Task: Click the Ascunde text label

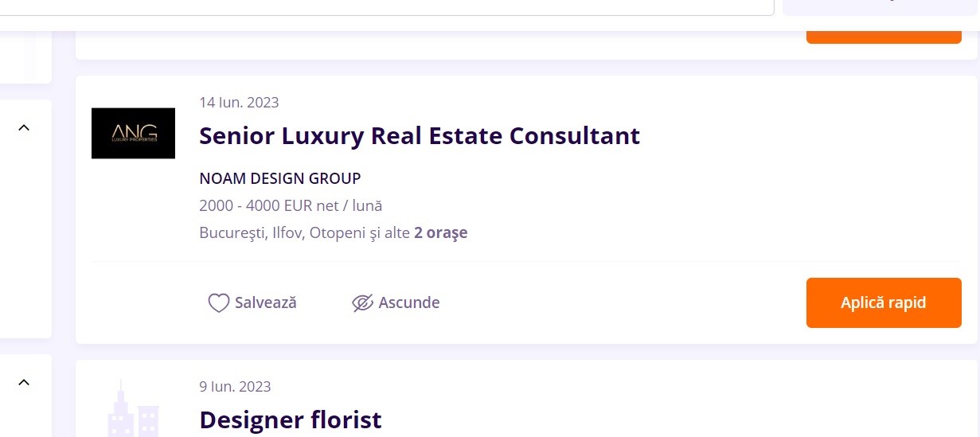Action: pyautogui.click(x=409, y=303)
